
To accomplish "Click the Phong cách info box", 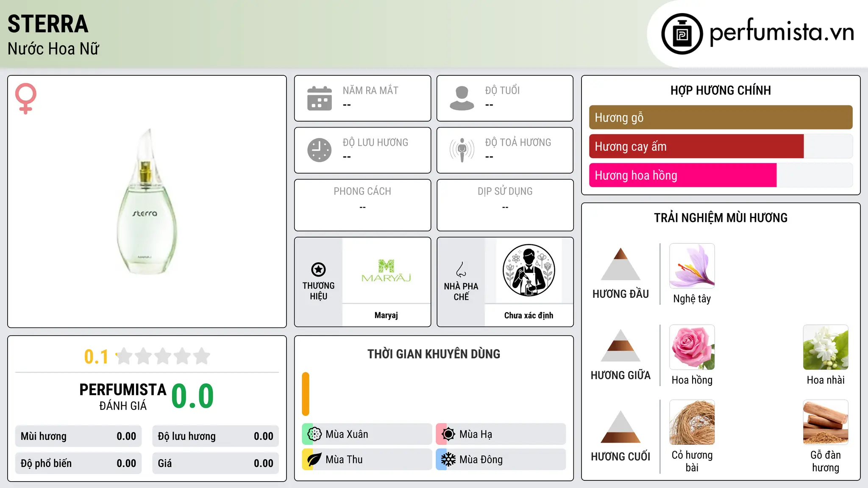I will (362, 205).
